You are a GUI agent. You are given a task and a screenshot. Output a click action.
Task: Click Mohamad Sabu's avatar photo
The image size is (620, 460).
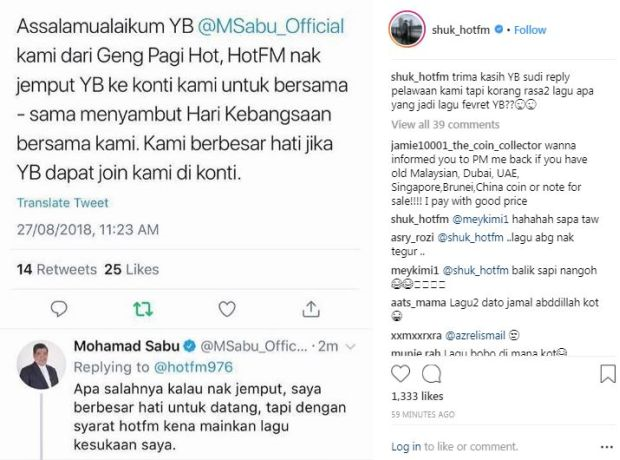pos(41,365)
